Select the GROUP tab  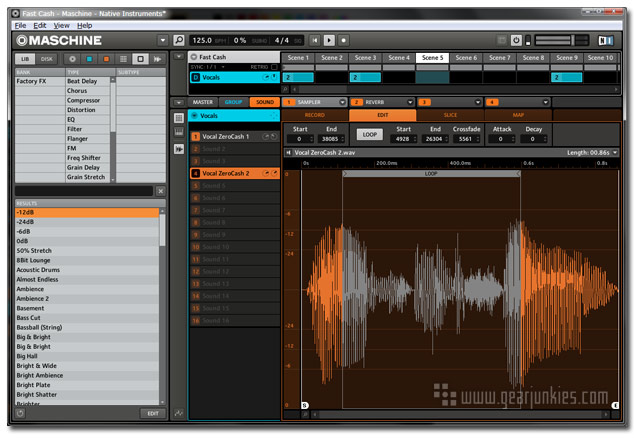[x=233, y=102]
